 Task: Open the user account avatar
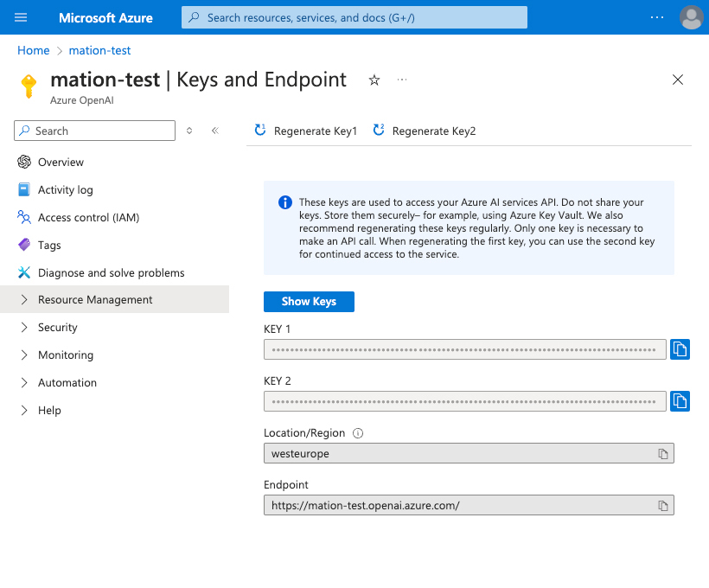(x=691, y=17)
